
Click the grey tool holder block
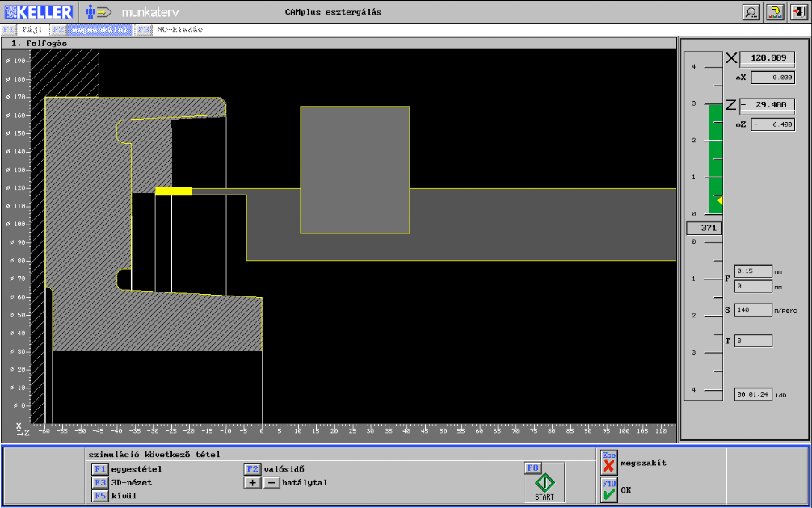(x=355, y=170)
